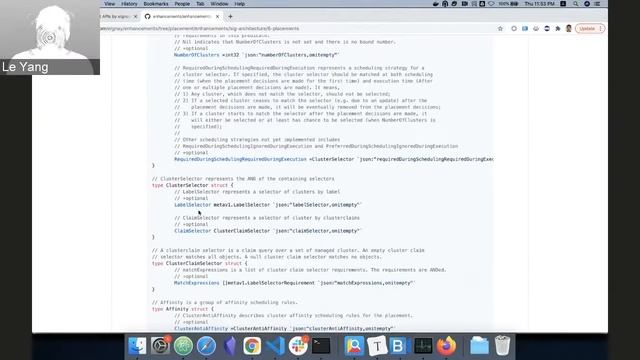Open Notification Center list icon
The image size is (640, 360).
pyautogui.click(x=597, y=4)
